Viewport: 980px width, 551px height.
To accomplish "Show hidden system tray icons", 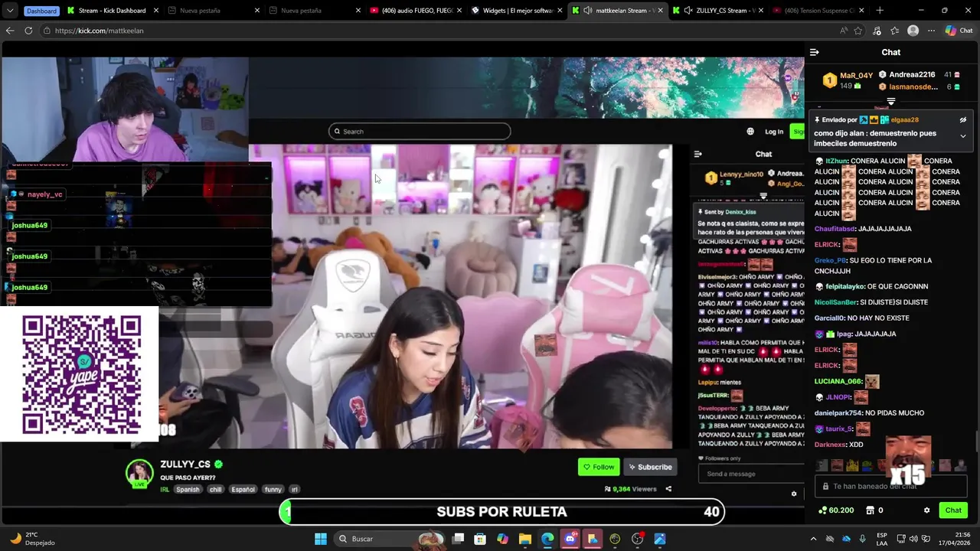I will pyautogui.click(x=813, y=539).
